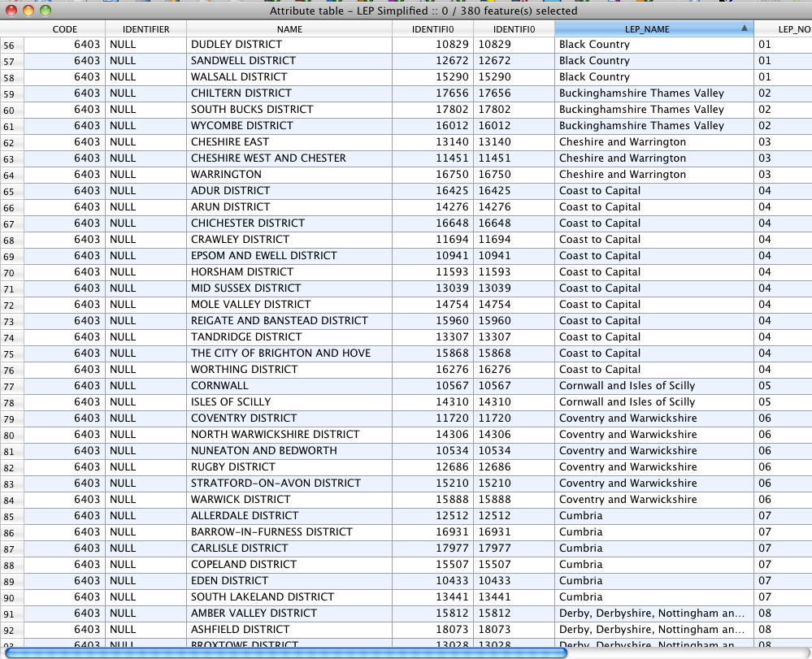The width and height of the screenshot is (812, 659).
Task: Click the STRATFORD-ON-AVON DISTRICT cell
Action: pyautogui.click(x=276, y=483)
